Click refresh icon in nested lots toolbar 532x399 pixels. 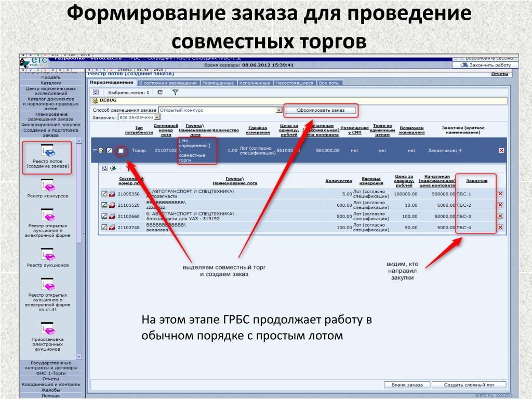click(x=105, y=168)
